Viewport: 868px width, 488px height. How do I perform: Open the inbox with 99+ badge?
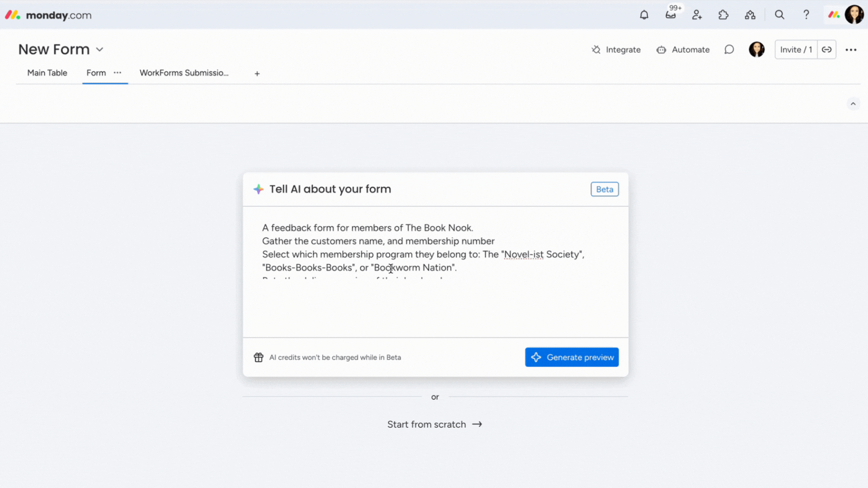tap(671, 15)
